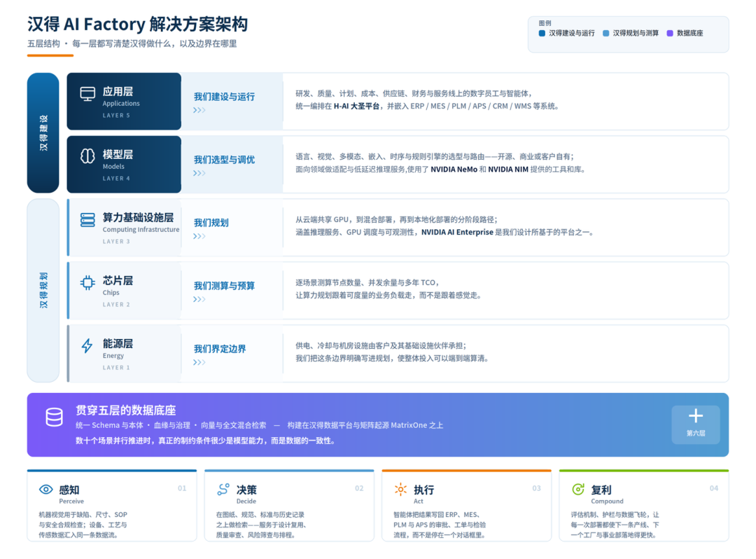Click the database icon in 数据底座 banner
Viewport: 756px width, 559px height.
tap(54, 417)
